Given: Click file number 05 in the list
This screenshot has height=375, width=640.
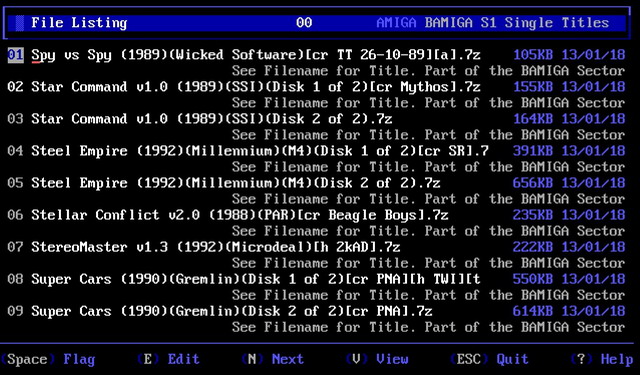Looking at the screenshot, I should (16, 183).
